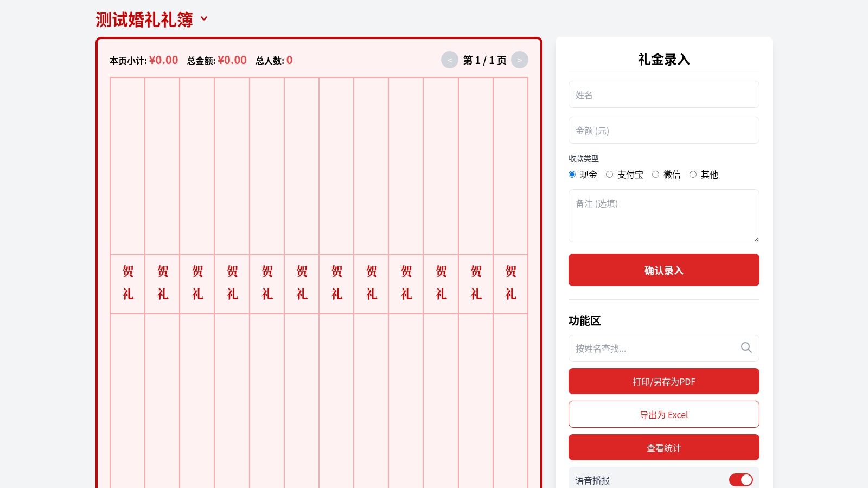
Task: Select the 支付宝 payment type
Action: coord(609,174)
